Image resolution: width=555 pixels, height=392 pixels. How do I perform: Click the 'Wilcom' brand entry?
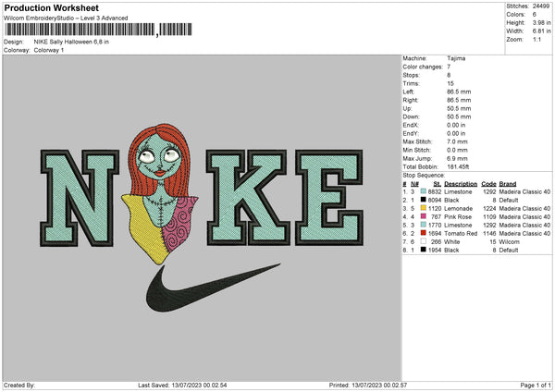510,241
